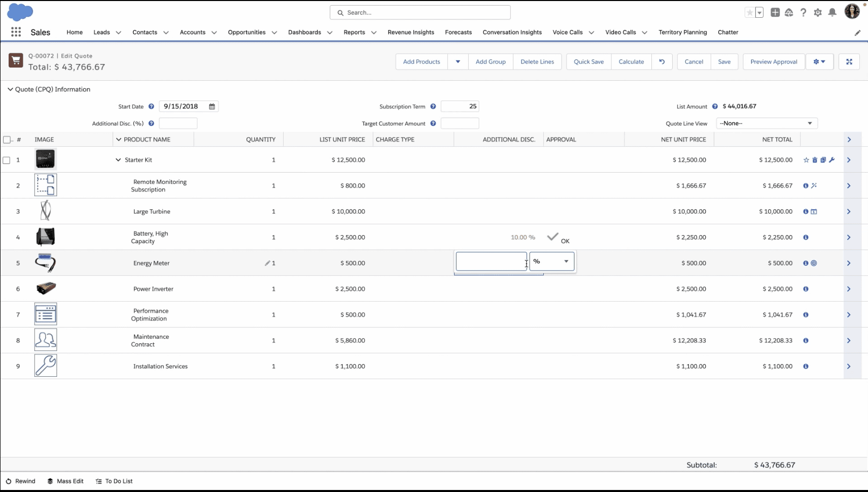Mark Starter Kit as favorite with star icon
The height and width of the screenshot is (492, 868).
(806, 160)
